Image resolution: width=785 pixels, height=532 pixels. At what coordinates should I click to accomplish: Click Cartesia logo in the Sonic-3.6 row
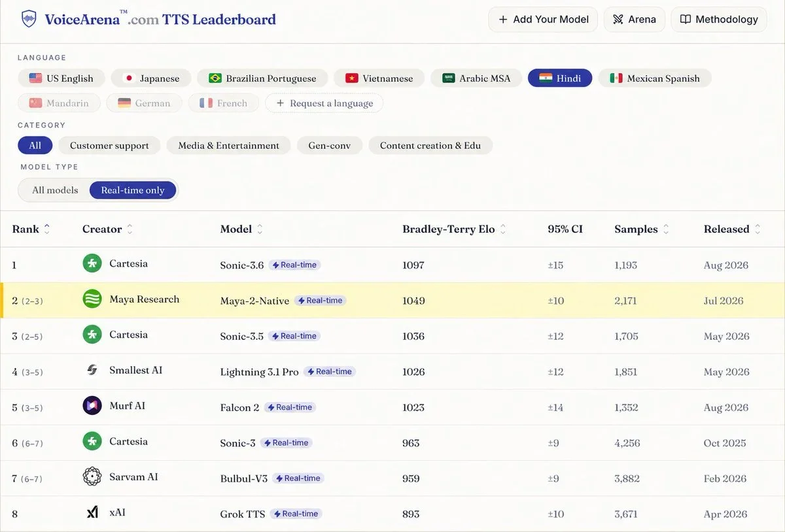(x=92, y=264)
